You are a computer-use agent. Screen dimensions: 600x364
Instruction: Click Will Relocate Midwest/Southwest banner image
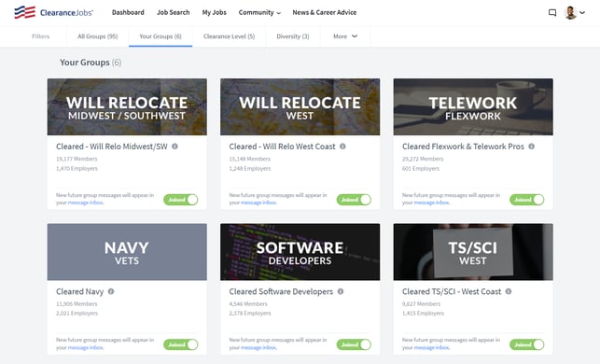(x=127, y=106)
